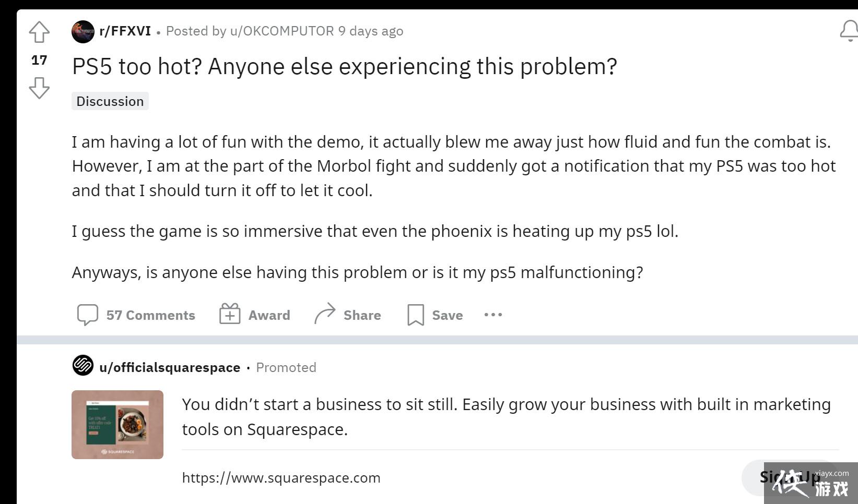Open the three-dots more options menu
The image size is (858, 504).
(x=493, y=315)
